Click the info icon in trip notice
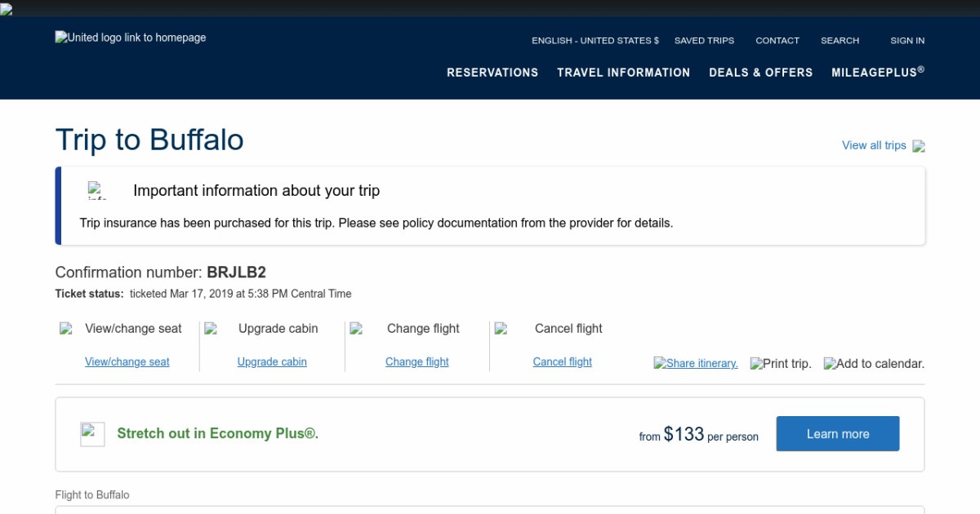The height and width of the screenshot is (514, 980). [x=96, y=191]
